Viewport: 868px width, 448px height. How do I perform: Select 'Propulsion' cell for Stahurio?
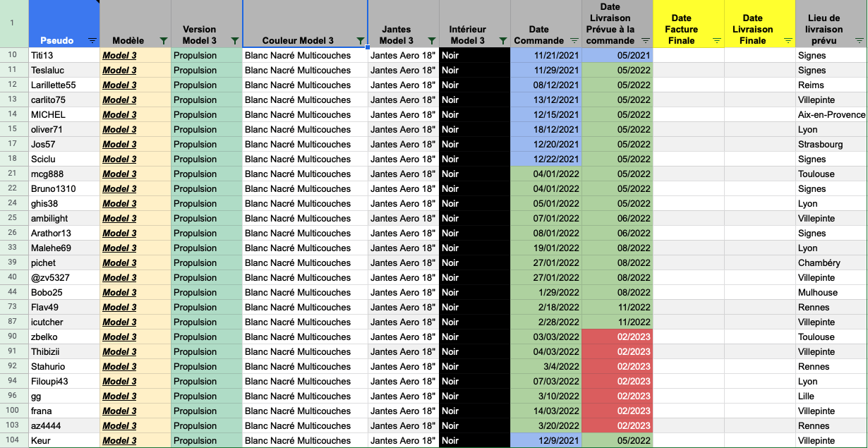pos(207,366)
